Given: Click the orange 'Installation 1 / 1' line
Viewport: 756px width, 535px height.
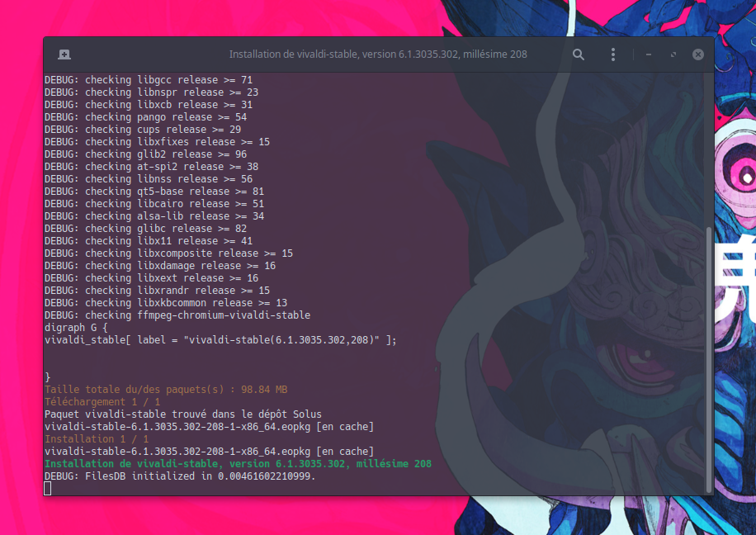Looking at the screenshot, I should pos(97,439).
